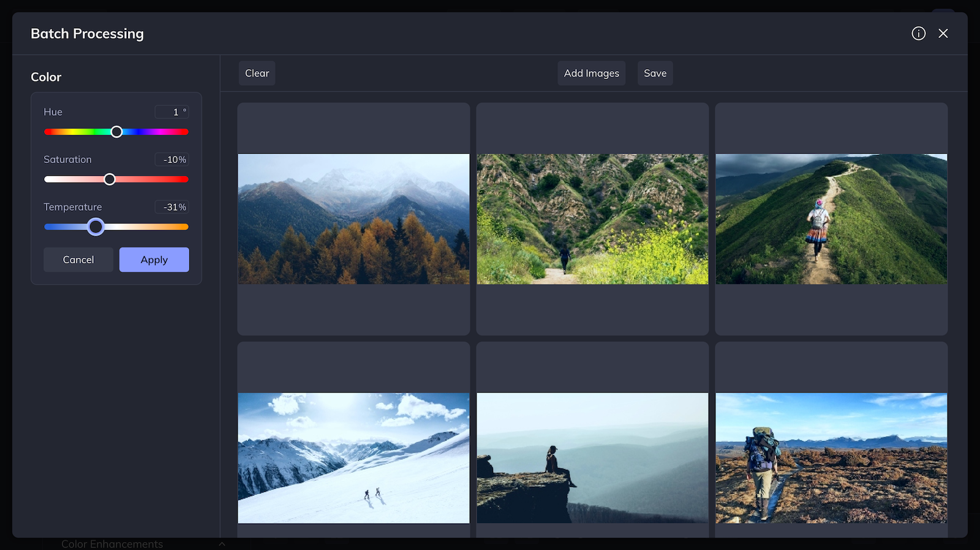
Task: Cancel the color adjustments
Action: [78, 260]
